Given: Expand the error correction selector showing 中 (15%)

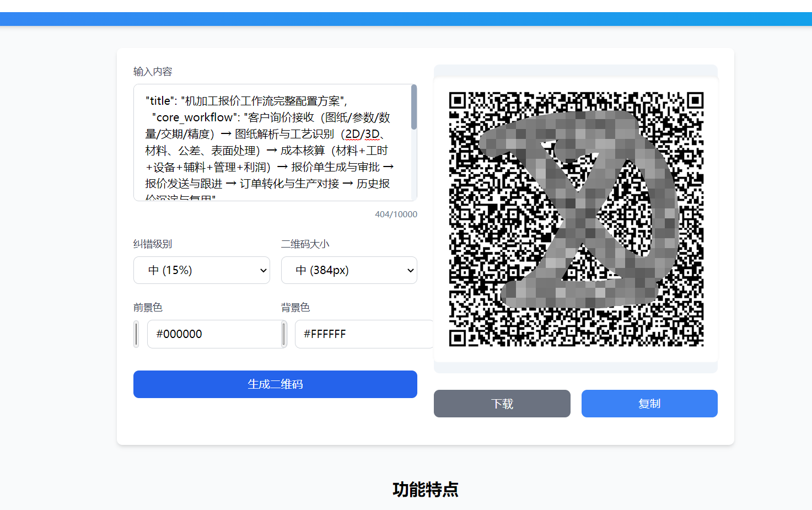Looking at the screenshot, I should pyautogui.click(x=202, y=270).
